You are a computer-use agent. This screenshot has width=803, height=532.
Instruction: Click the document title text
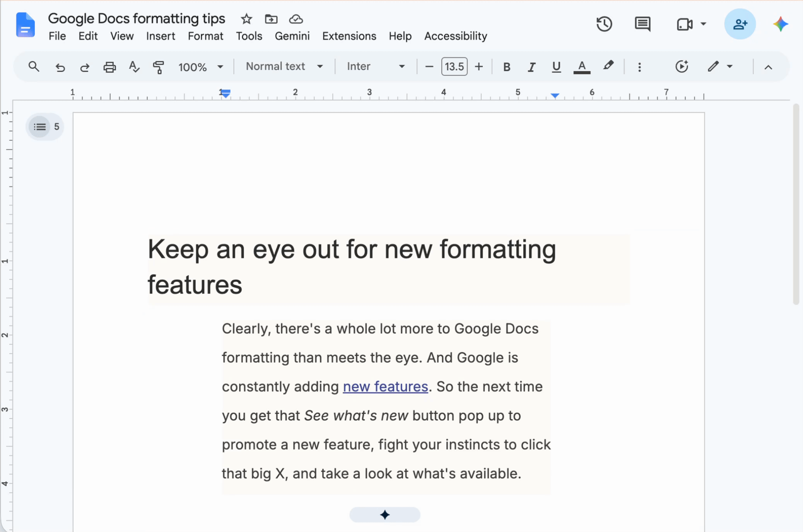[x=136, y=18]
